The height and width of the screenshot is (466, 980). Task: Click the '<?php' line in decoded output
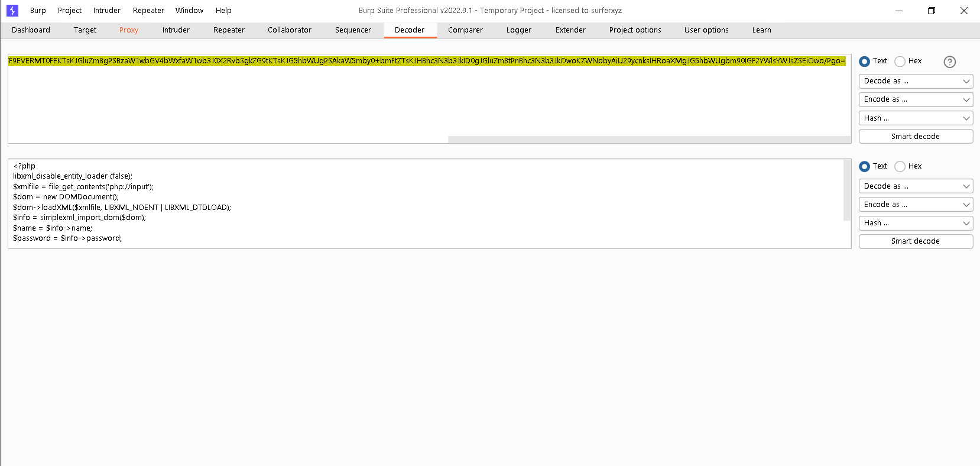[x=24, y=166]
